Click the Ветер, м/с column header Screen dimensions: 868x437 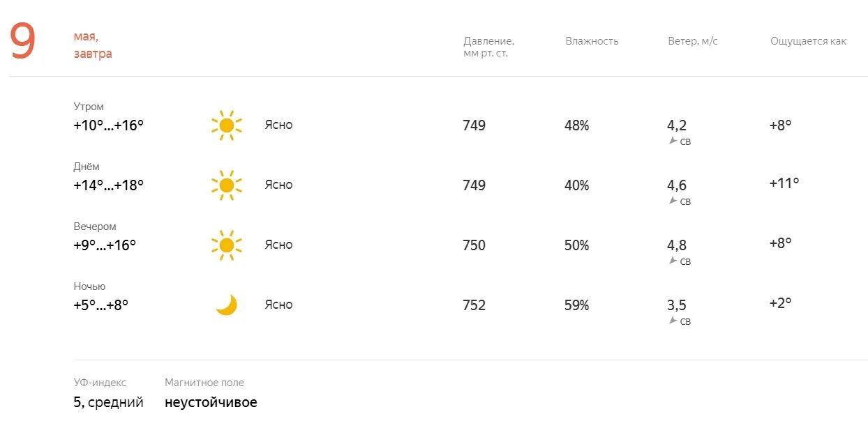(x=693, y=41)
